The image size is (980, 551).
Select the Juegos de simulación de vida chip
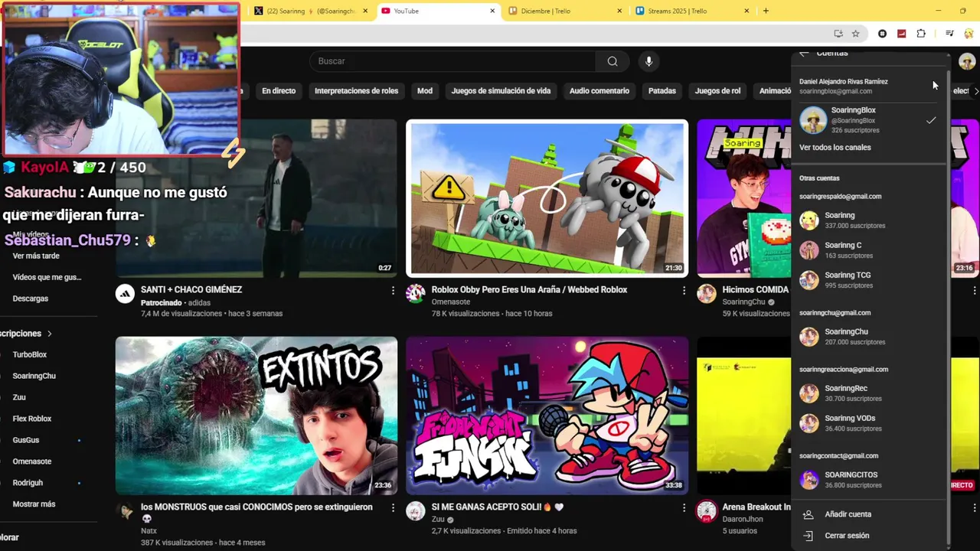501,91
